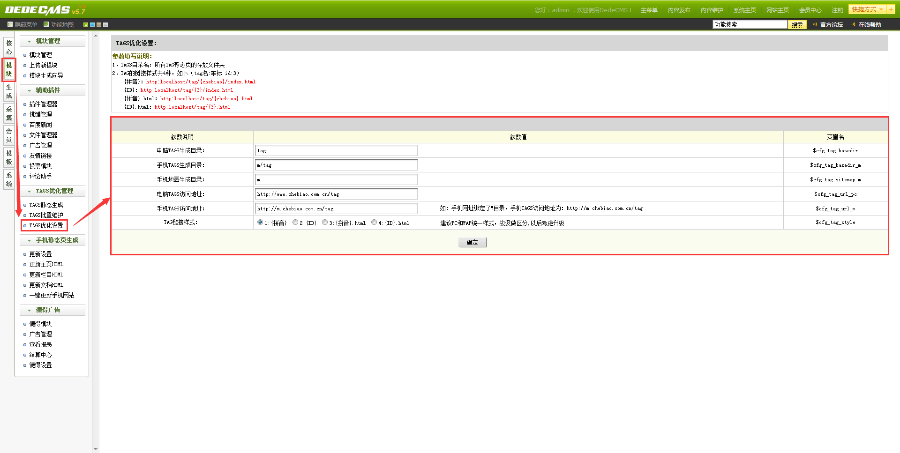Collapse the 模块管理 sidebar section
This screenshot has height=453, width=900.
click(52, 41)
